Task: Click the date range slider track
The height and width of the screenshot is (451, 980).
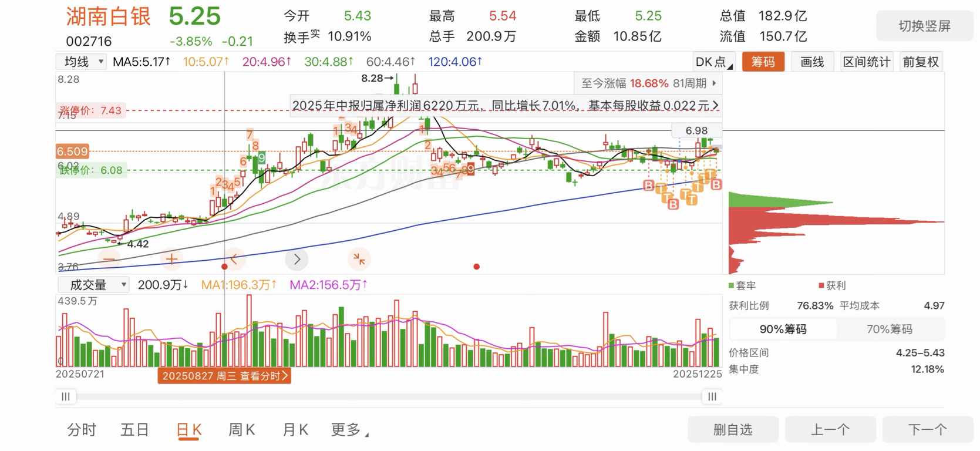Action: click(x=389, y=396)
